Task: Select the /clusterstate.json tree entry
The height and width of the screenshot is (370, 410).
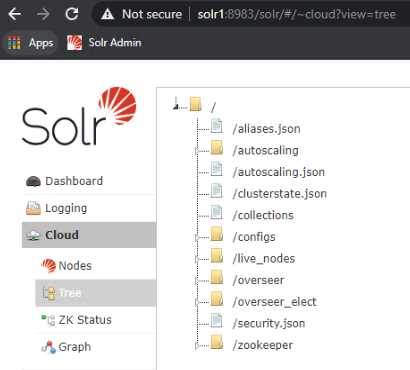Action: pyautogui.click(x=280, y=194)
